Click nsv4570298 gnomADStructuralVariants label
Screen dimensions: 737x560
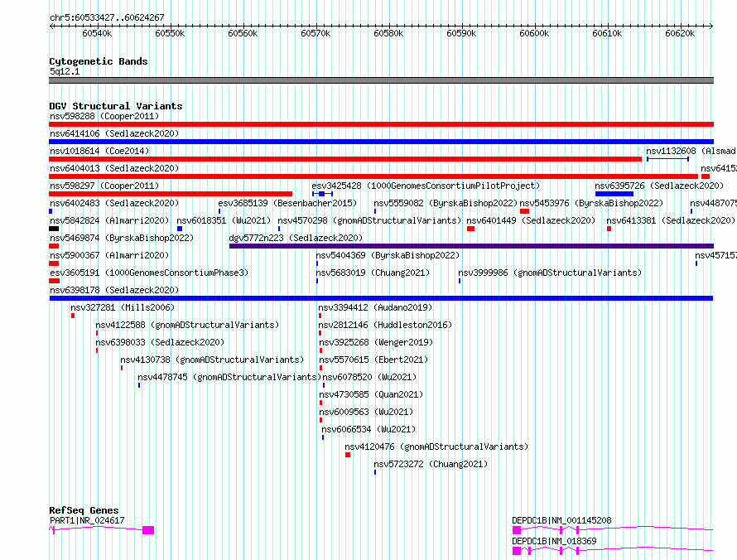369,220
